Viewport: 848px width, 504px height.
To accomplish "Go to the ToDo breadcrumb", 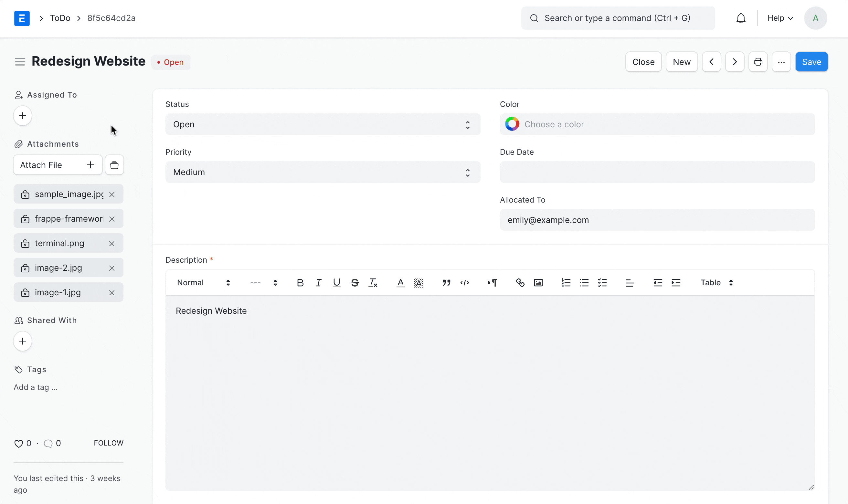I will coord(60,18).
